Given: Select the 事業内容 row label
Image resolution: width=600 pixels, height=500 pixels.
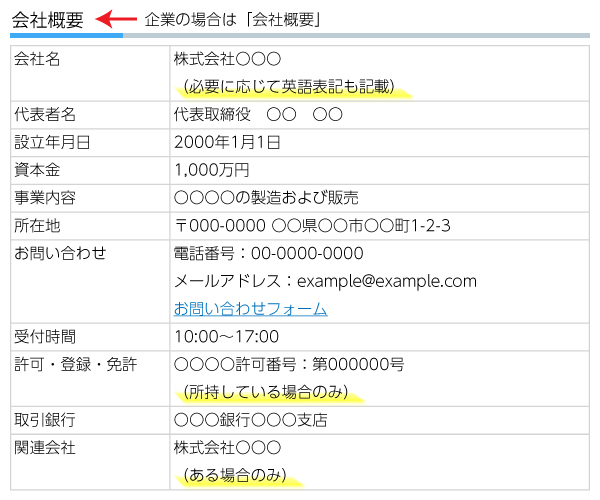Looking at the screenshot, I should (x=45, y=198).
